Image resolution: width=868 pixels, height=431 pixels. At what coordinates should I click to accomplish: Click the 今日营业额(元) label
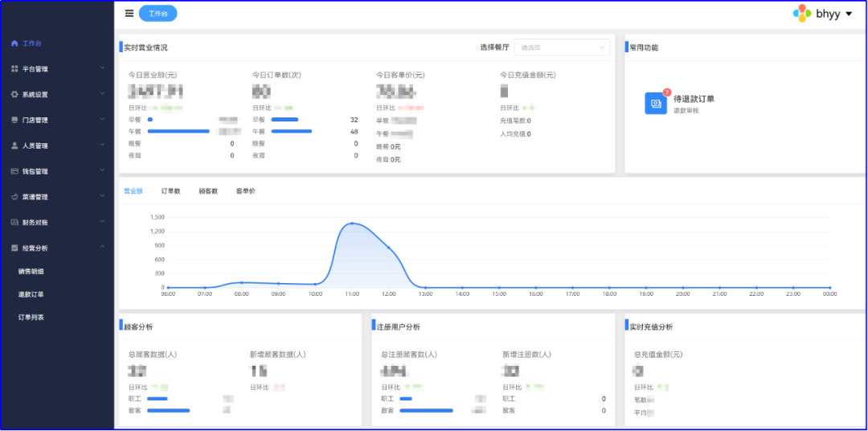153,75
